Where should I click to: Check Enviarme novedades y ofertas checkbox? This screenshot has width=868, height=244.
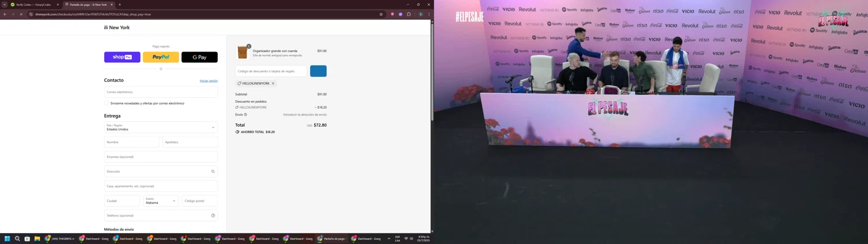pos(106,103)
